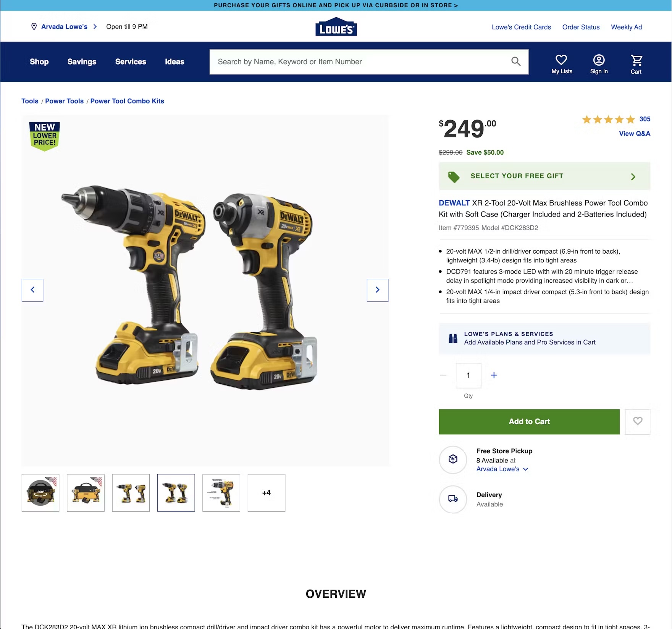This screenshot has height=629, width=672.
Task: Open the Shop menu
Action: point(39,62)
